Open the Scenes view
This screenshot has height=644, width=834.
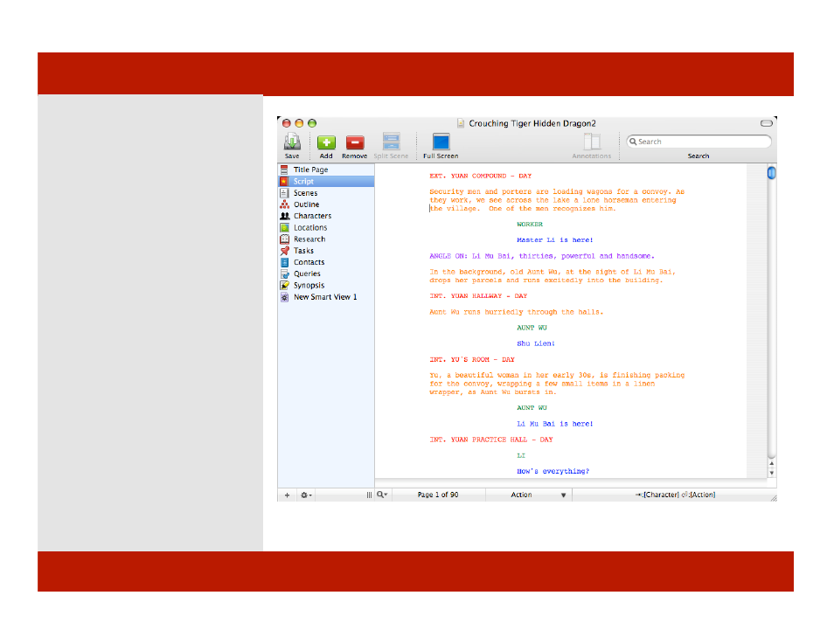326,193
